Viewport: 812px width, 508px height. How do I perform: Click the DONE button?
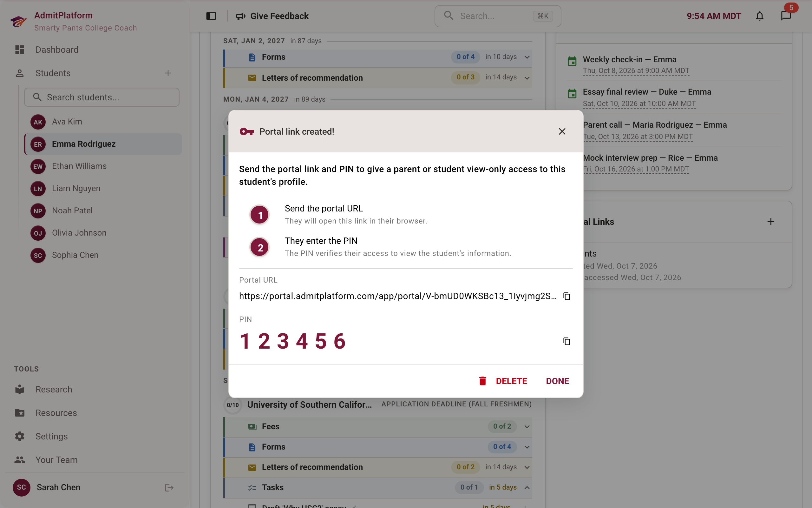click(x=557, y=381)
